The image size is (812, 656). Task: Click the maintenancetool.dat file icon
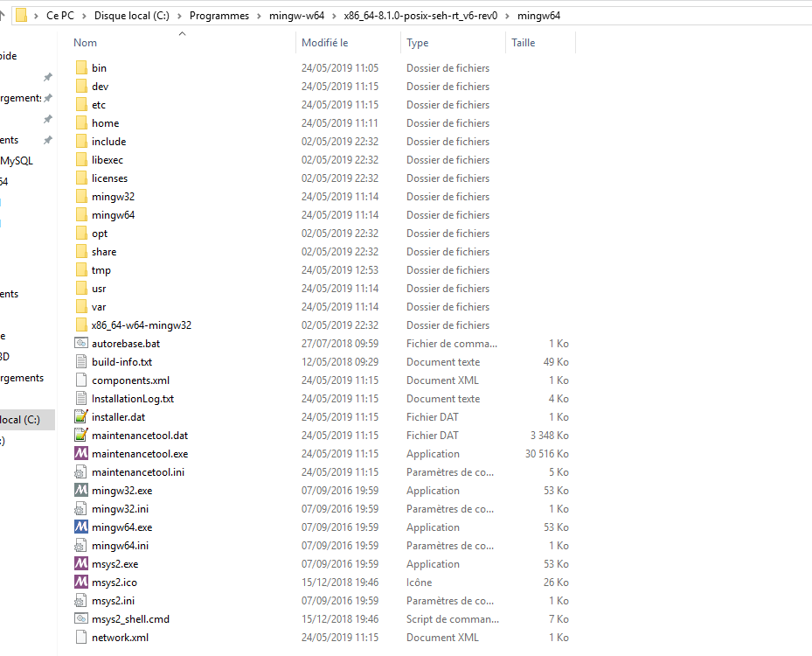click(81, 436)
